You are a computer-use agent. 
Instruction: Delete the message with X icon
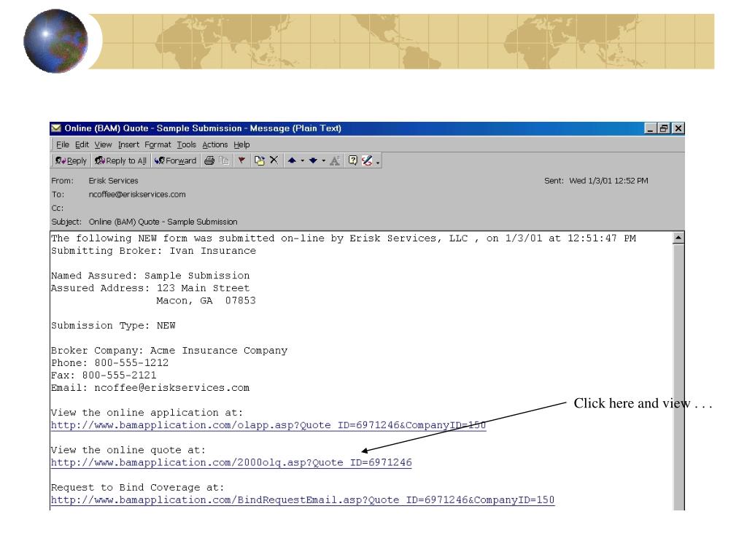[274, 160]
